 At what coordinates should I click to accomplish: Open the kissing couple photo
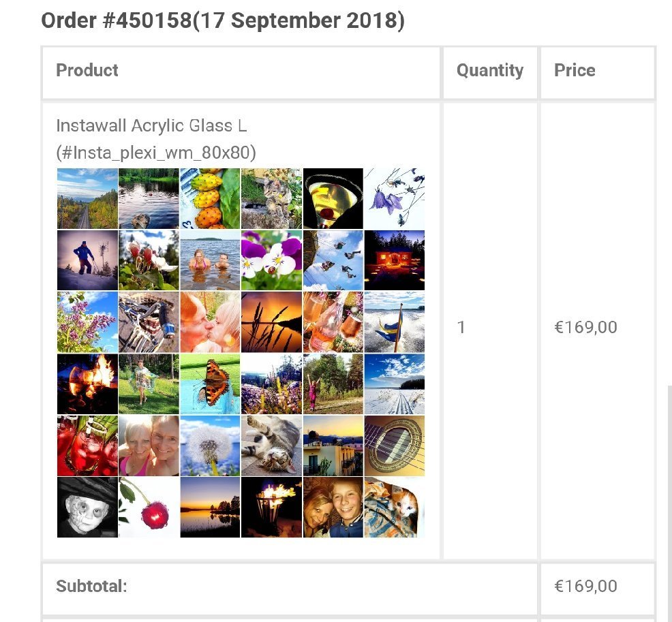(210, 322)
